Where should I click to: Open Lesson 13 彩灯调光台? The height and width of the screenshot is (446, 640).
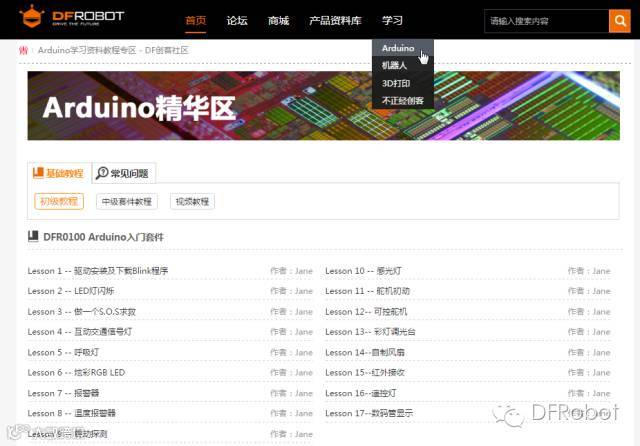click(370, 332)
